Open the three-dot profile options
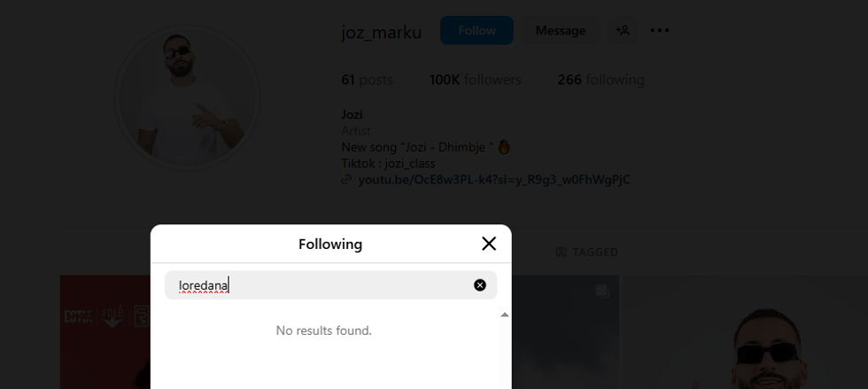This screenshot has width=868, height=389. tap(660, 30)
